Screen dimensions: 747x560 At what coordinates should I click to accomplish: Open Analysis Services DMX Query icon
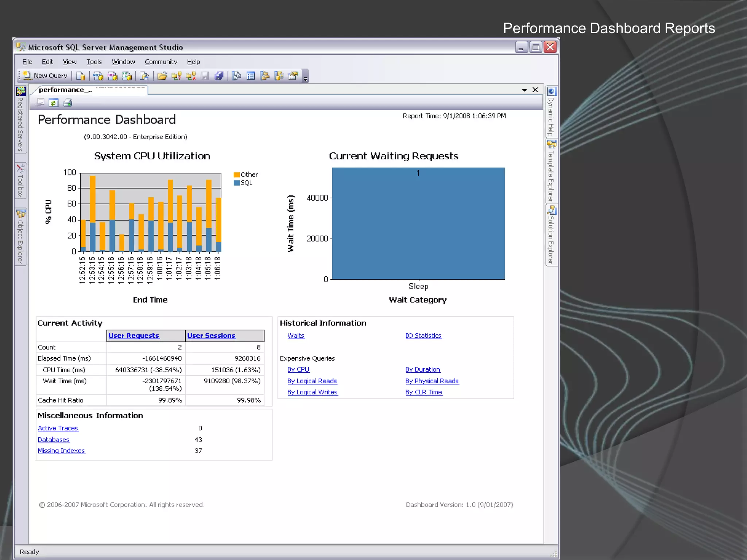pyautogui.click(x=112, y=76)
